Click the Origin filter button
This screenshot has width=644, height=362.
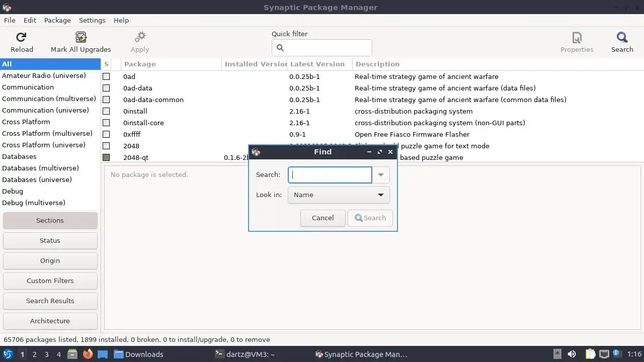(50, 260)
